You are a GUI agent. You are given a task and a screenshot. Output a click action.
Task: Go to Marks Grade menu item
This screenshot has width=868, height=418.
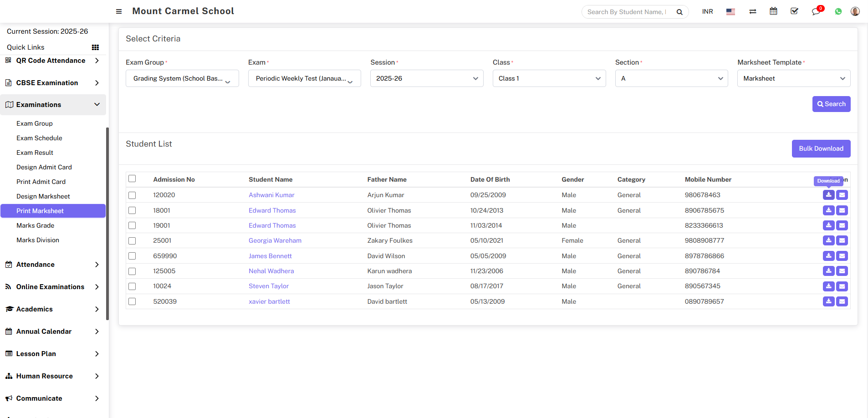click(35, 225)
